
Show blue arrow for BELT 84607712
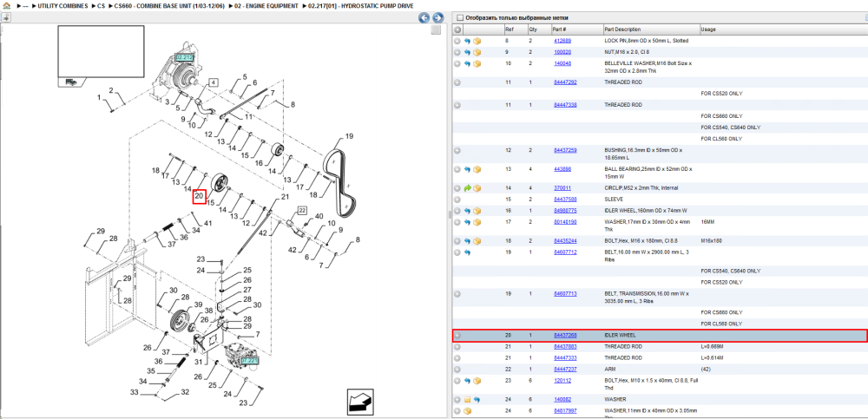467,252
